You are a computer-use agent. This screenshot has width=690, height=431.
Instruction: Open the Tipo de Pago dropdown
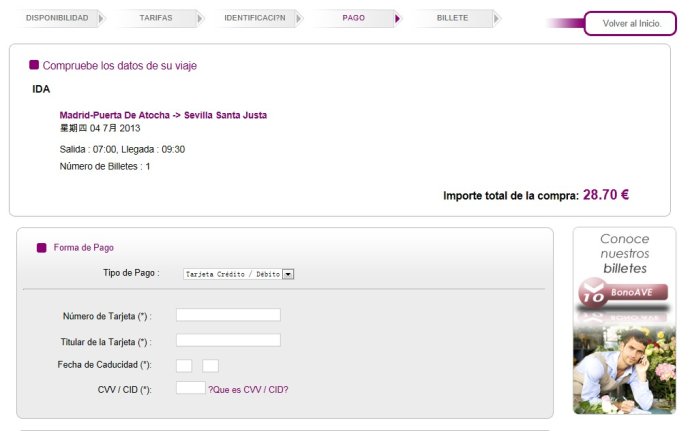(x=239, y=274)
